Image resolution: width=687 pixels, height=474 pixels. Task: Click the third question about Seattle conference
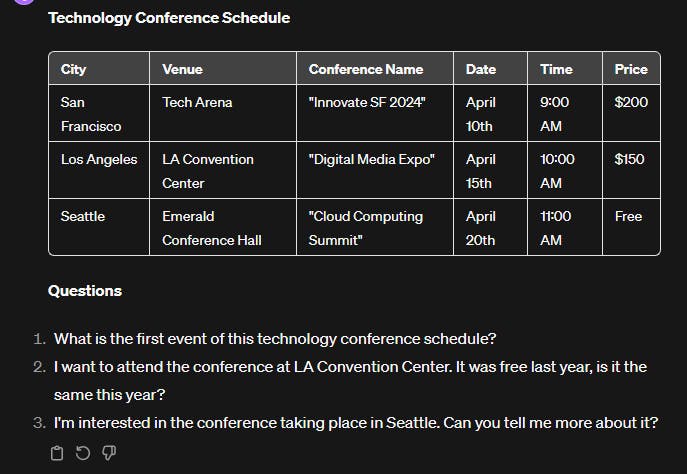[356, 423]
